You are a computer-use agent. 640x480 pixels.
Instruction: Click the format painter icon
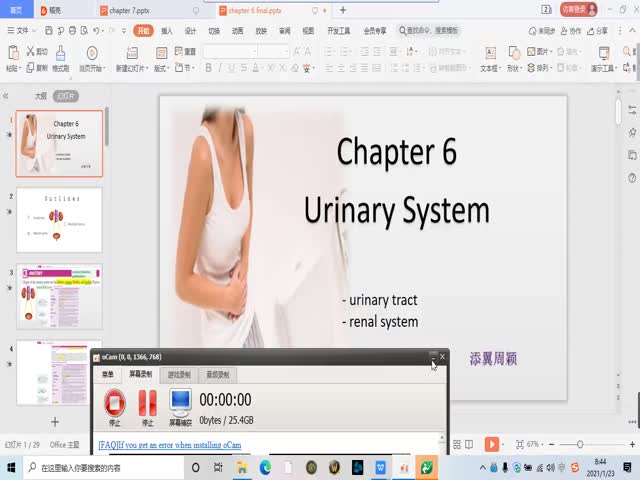[x=61, y=53]
